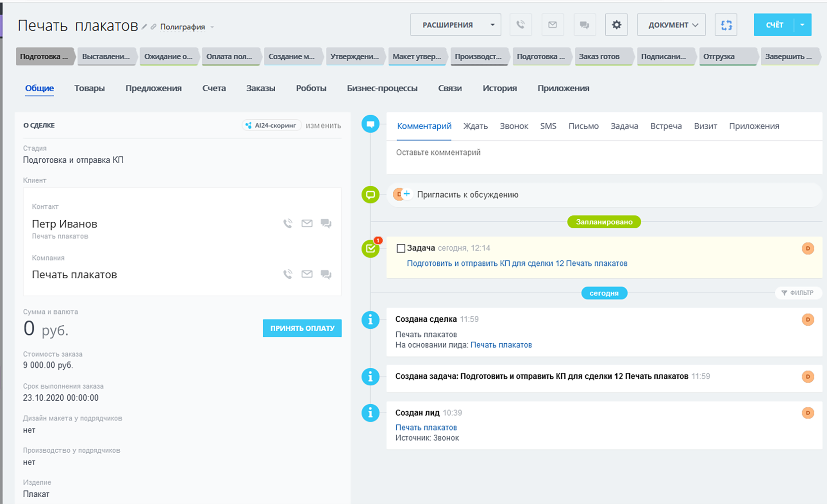Select the Заказ готов stage in the pipeline

(599, 56)
